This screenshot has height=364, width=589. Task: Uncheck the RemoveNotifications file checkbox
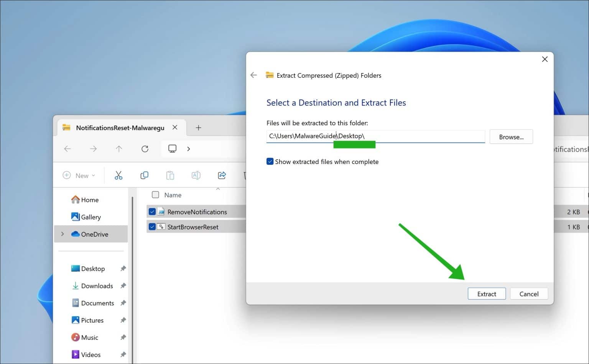pyautogui.click(x=153, y=211)
